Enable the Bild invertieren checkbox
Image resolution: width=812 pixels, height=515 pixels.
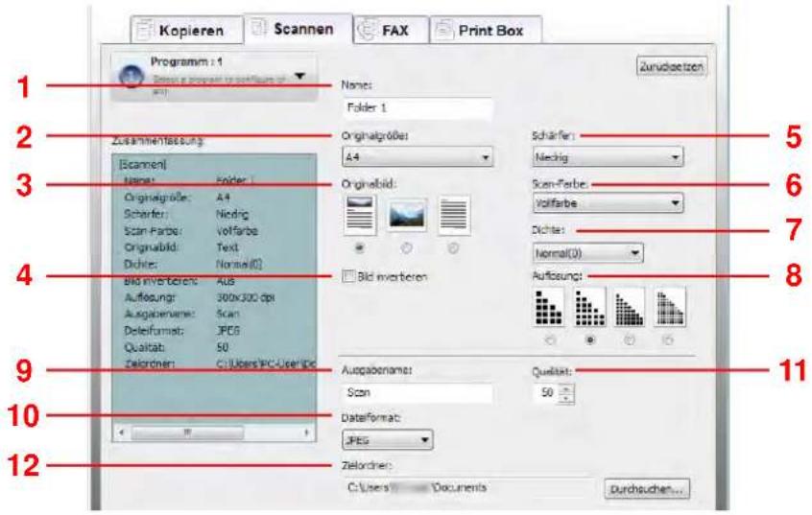[x=348, y=276]
